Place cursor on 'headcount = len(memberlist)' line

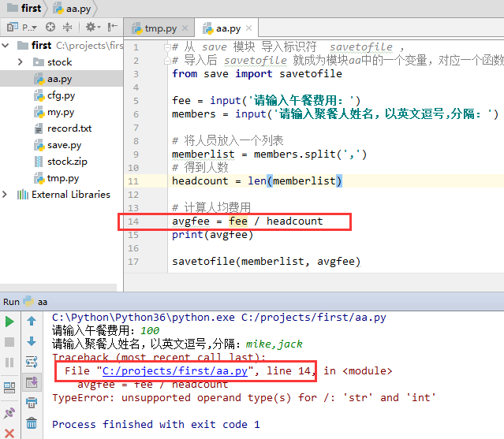click(x=257, y=181)
